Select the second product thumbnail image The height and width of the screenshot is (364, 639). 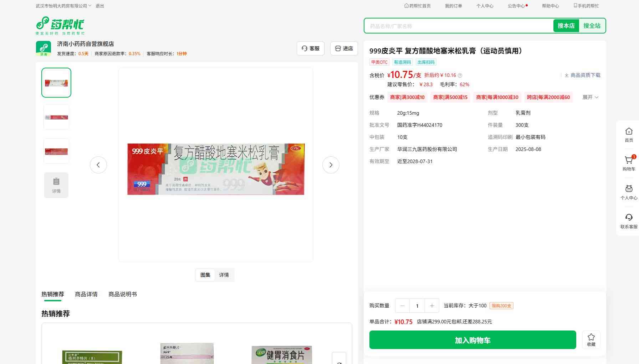click(x=56, y=117)
